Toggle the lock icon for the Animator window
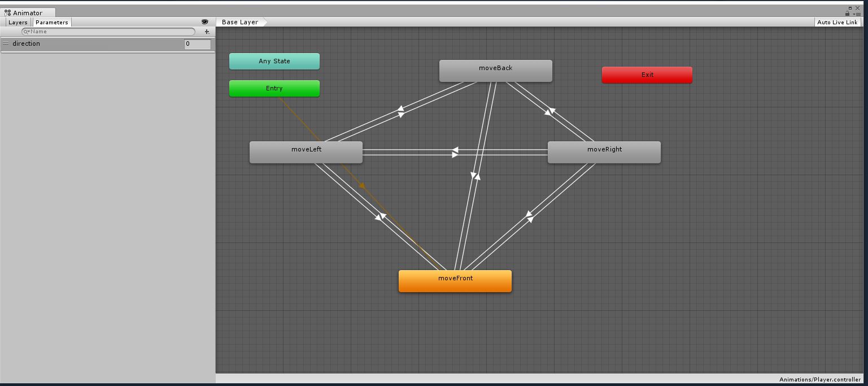The height and width of the screenshot is (386, 868). point(848,14)
